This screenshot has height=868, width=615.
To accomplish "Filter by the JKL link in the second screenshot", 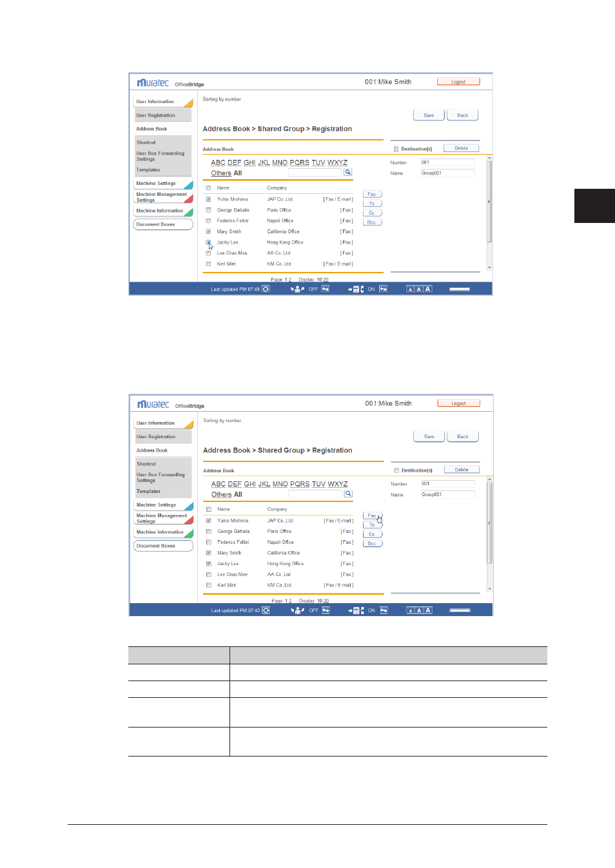I will point(264,484).
